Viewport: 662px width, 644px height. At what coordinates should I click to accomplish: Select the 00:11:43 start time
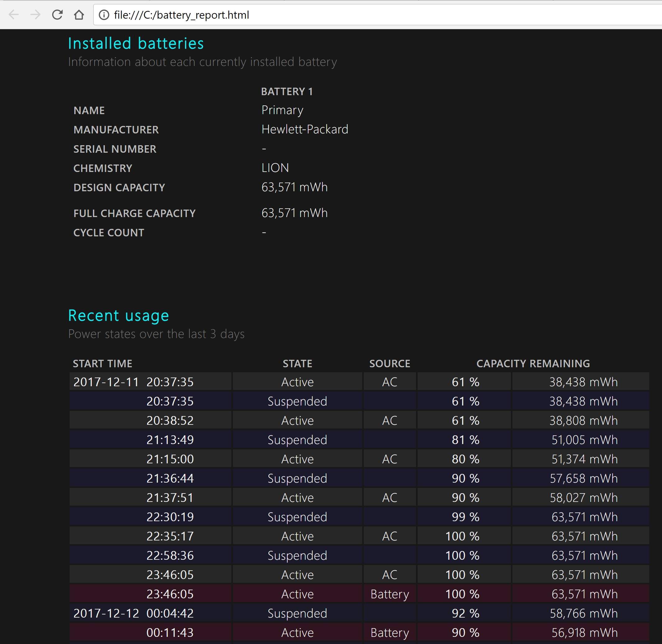pos(170,632)
